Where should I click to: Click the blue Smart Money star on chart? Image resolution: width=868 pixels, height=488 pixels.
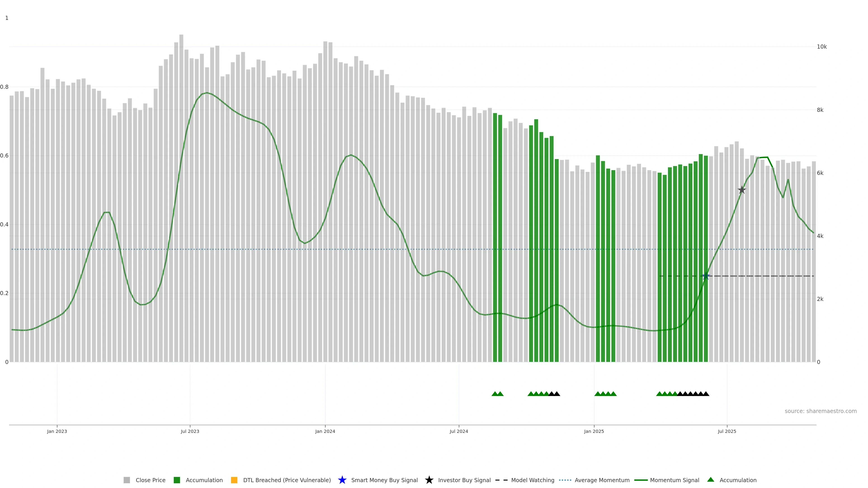(706, 276)
